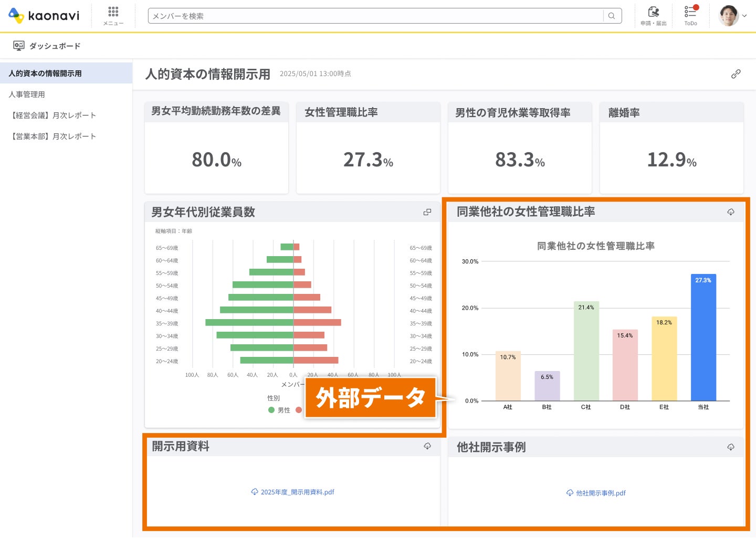Click the kaonavi logo
Viewport: 756px width, 539px height.
click(44, 16)
